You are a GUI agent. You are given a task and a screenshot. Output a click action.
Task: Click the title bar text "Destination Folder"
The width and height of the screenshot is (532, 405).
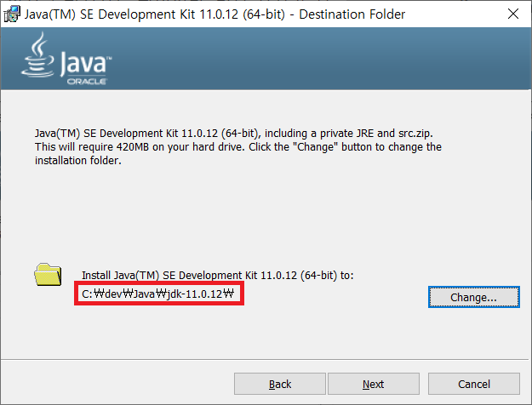click(x=352, y=14)
